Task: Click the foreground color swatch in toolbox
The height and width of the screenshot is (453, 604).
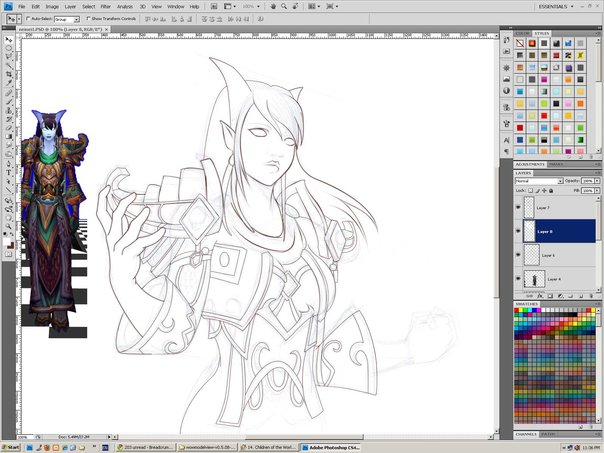Action: point(7,242)
